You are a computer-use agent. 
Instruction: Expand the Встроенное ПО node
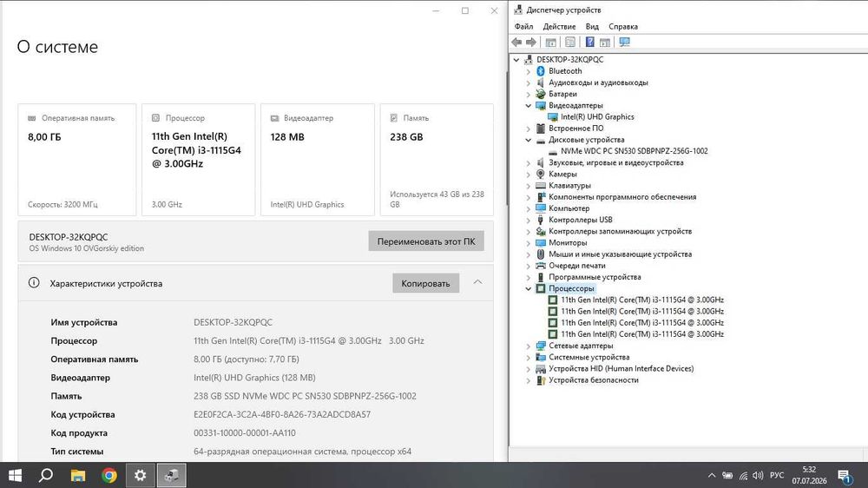pyautogui.click(x=528, y=129)
